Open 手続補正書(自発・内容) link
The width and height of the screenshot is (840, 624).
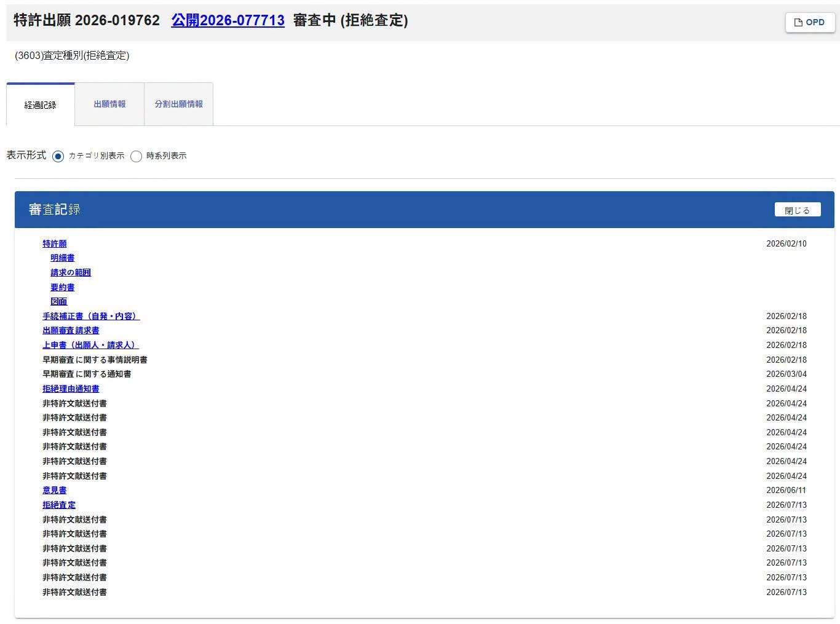91,317
